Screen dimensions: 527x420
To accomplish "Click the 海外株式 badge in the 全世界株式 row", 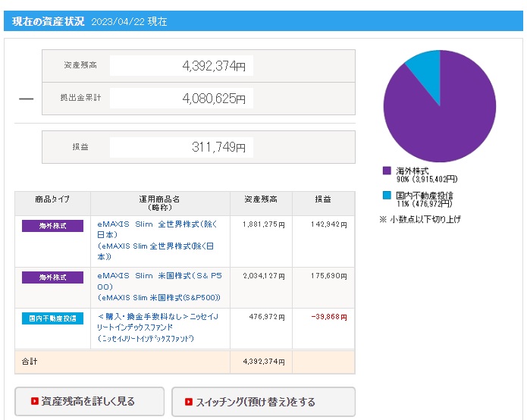I will (52, 226).
